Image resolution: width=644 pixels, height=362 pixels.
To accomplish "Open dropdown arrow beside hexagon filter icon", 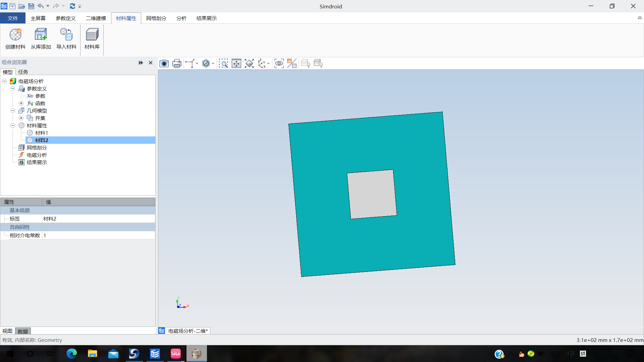I will pos(213,63).
